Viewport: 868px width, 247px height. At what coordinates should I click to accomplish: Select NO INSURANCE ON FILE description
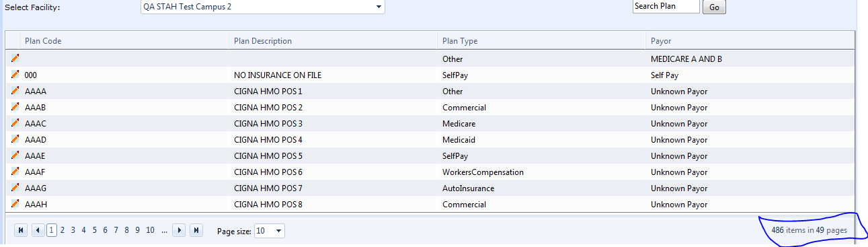278,75
